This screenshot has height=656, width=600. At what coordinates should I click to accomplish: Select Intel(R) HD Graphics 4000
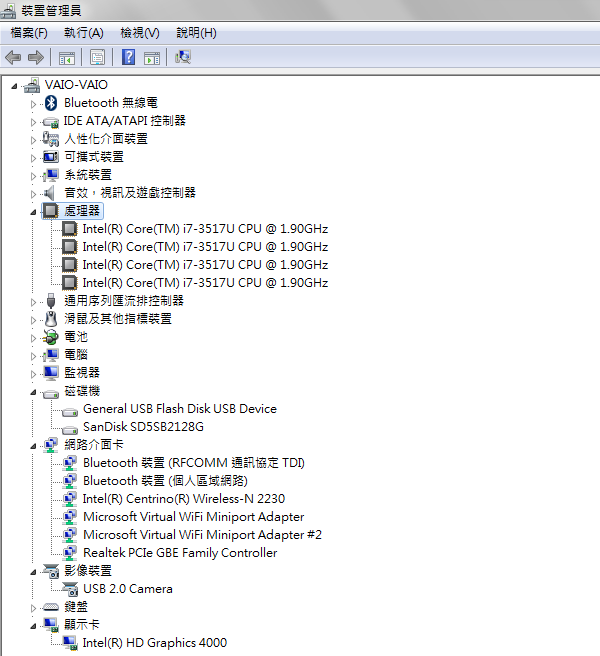click(155, 643)
